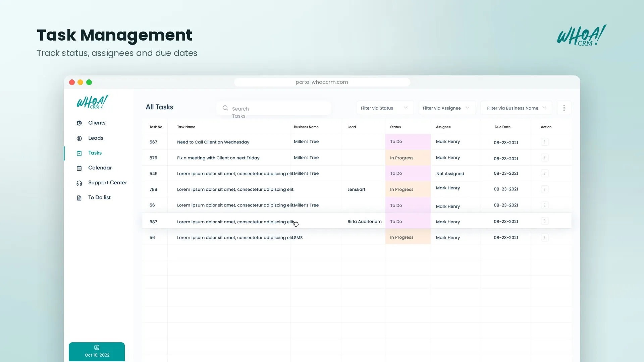This screenshot has width=644, height=362.
Task: Click 'Fix a meeting with Client on next Friday'
Action: [218, 158]
